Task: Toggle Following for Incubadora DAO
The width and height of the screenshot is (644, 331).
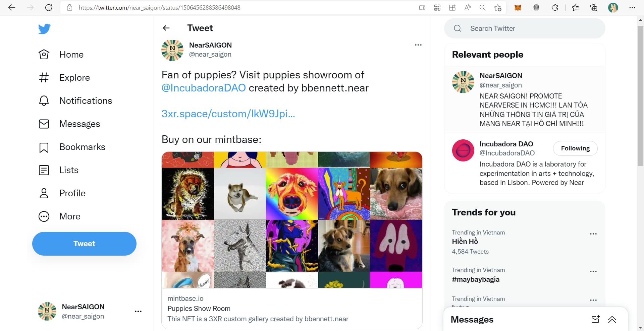Action: point(575,148)
